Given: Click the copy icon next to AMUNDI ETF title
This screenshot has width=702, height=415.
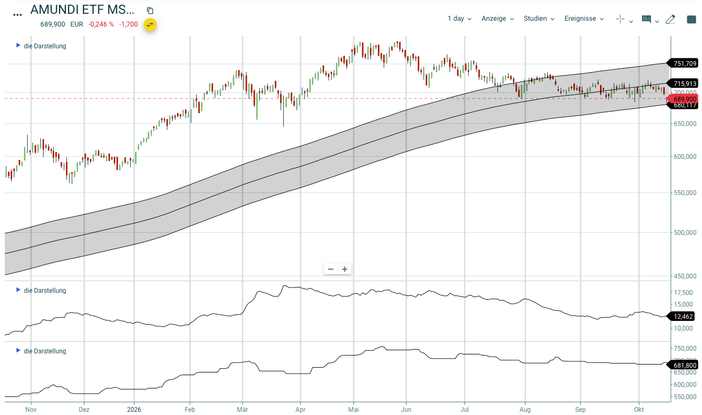Looking at the screenshot, I should click(150, 10).
